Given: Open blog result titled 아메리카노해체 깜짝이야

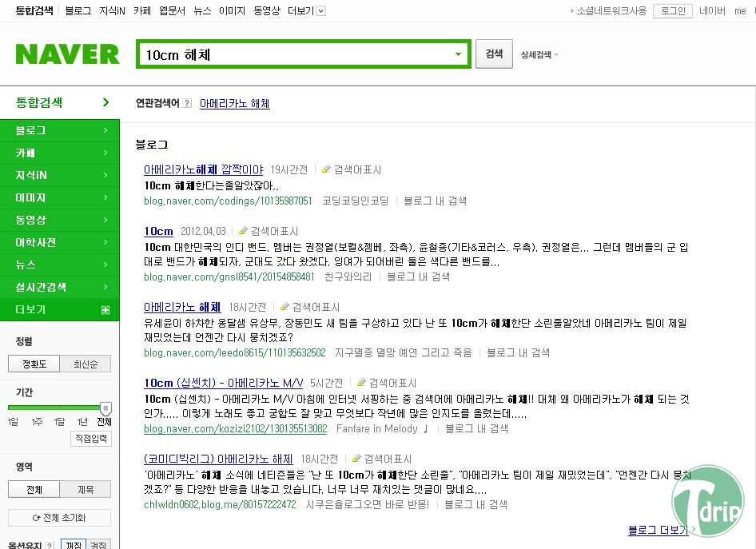Looking at the screenshot, I should click(x=204, y=169).
